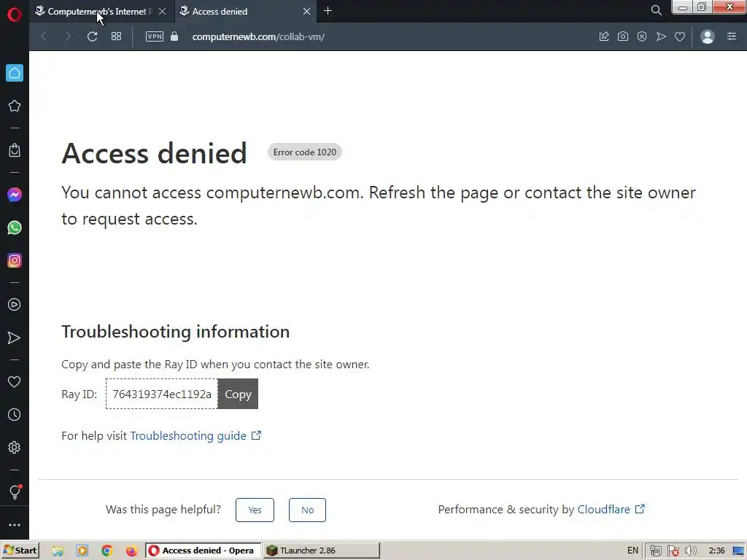Open volume control in system tray
The width and height of the screenshot is (747, 560).
[690, 551]
